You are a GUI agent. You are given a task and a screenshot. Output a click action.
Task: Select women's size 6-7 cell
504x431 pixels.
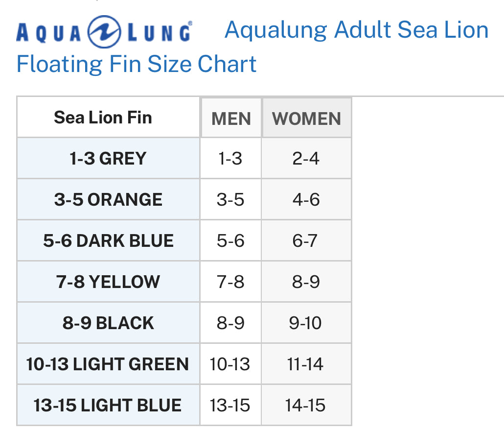306,241
